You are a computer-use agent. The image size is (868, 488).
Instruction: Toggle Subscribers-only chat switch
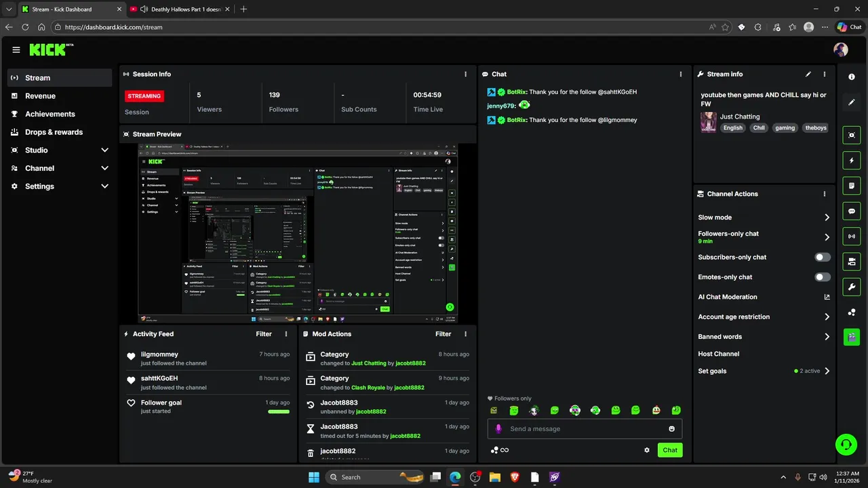pyautogui.click(x=823, y=258)
